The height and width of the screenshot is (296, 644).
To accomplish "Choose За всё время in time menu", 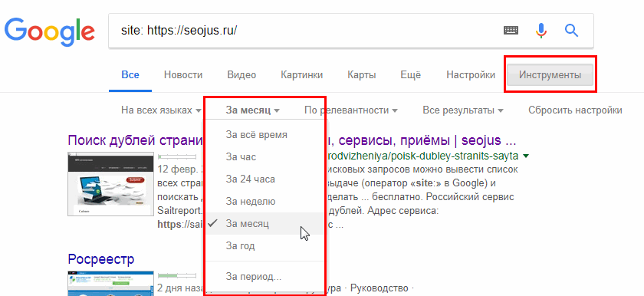I will pos(265,135).
